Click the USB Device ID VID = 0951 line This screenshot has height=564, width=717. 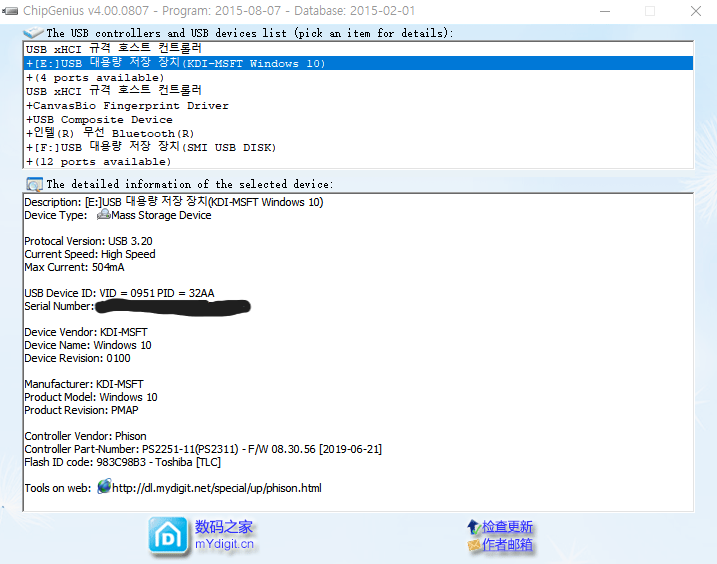tap(119, 293)
